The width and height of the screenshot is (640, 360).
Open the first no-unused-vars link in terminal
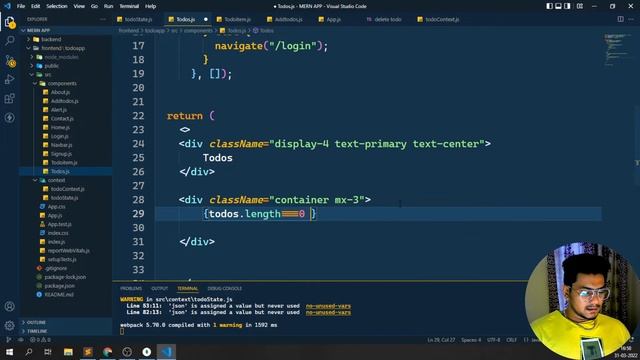(328, 306)
